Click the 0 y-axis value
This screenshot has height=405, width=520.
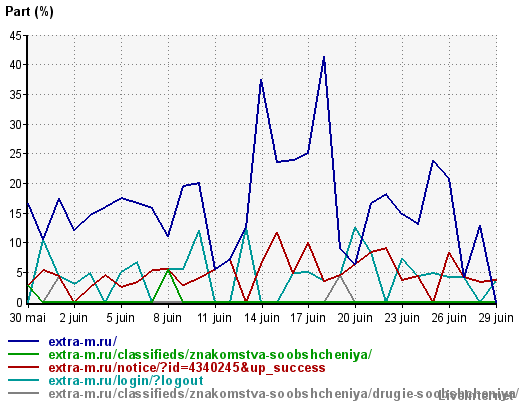19,302
